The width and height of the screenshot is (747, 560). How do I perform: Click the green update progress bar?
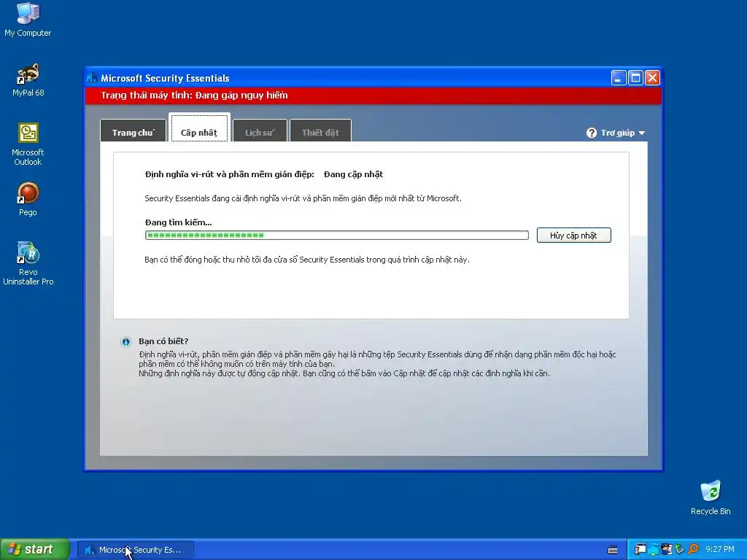(337, 236)
